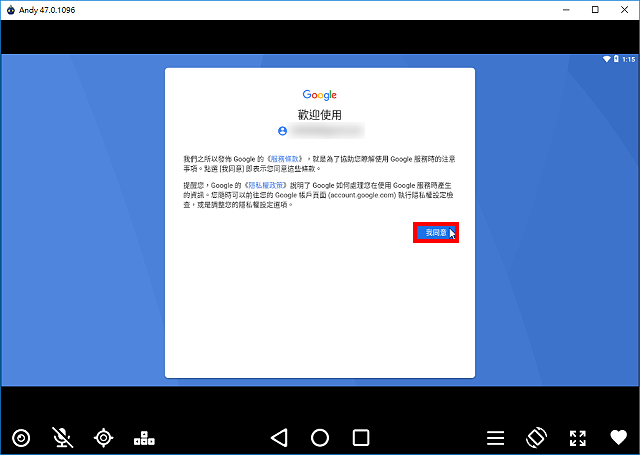This screenshot has height=455, width=640.
Task: Click the Andy app icon in title bar
Action: tap(11, 10)
